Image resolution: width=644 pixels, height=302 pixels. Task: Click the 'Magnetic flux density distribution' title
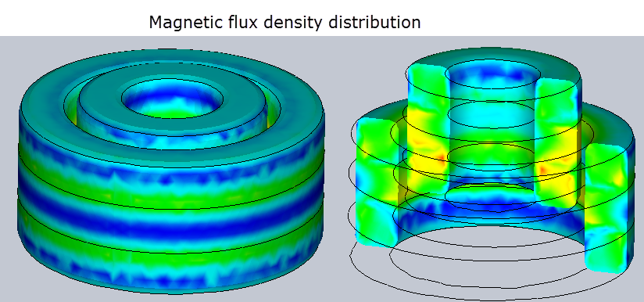point(284,22)
